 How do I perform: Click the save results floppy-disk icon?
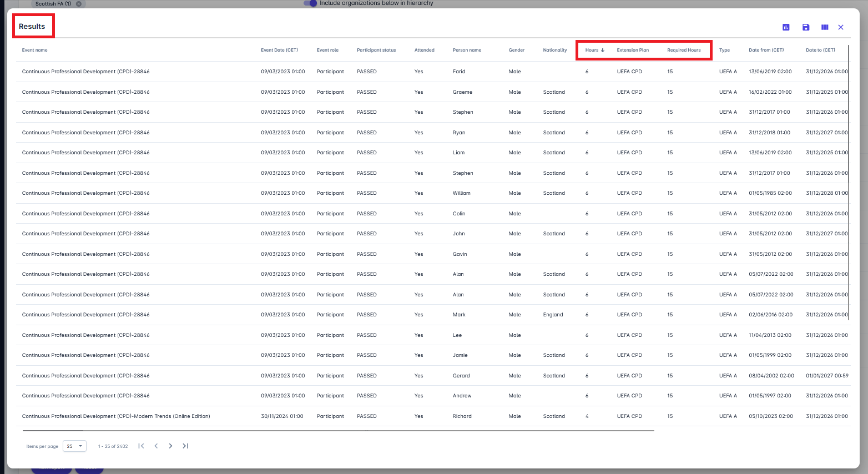(x=806, y=27)
